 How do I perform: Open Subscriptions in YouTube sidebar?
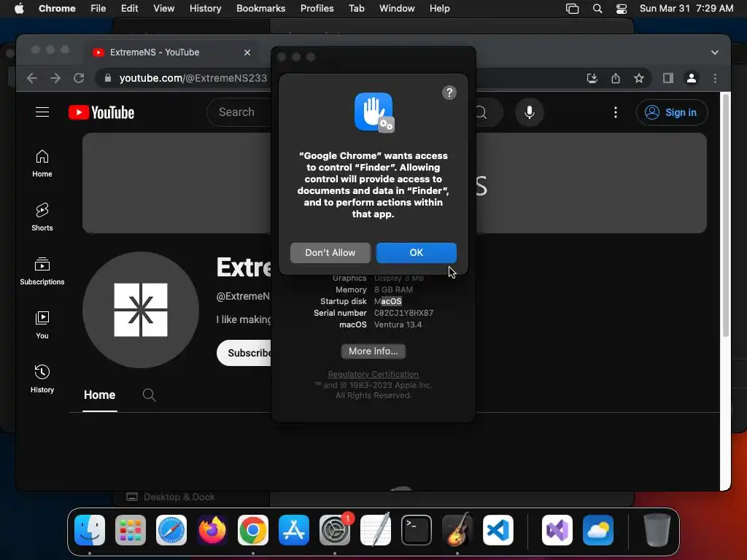click(x=42, y=271)
